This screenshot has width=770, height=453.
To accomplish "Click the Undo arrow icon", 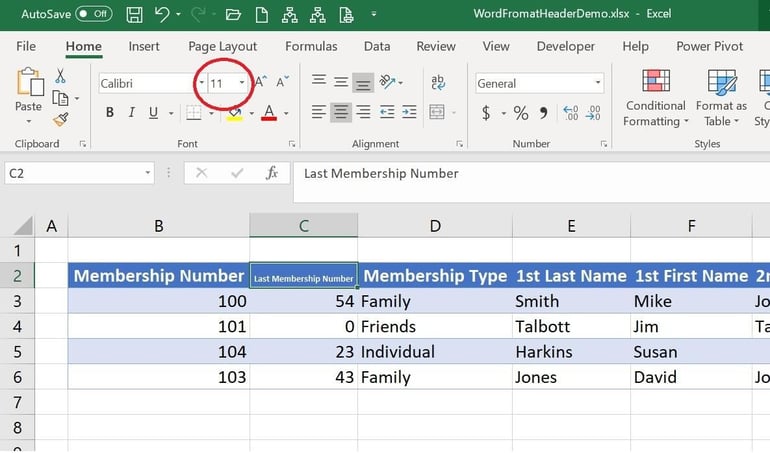I will pos(161,14).
